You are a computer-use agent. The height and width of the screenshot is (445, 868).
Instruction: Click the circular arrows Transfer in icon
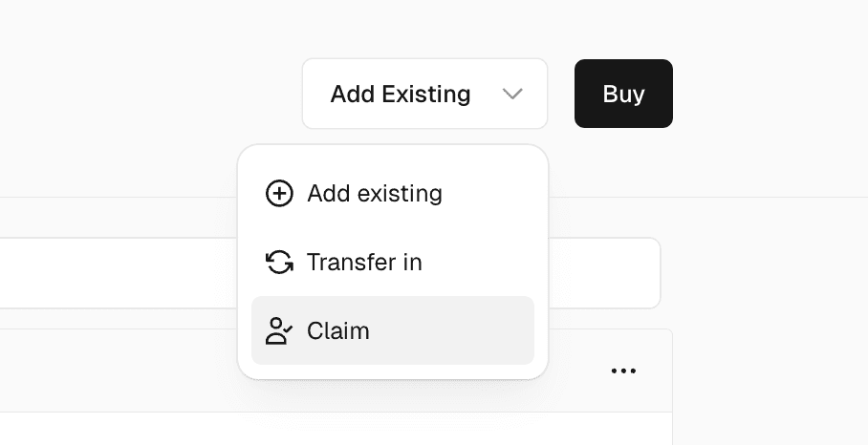pyautogui.click(x=279, y=263)
